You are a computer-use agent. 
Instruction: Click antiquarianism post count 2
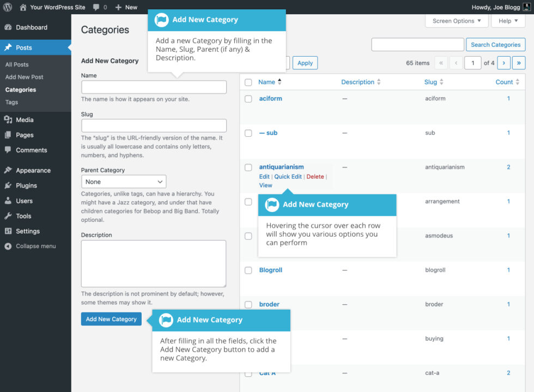(x=508, y=167)
